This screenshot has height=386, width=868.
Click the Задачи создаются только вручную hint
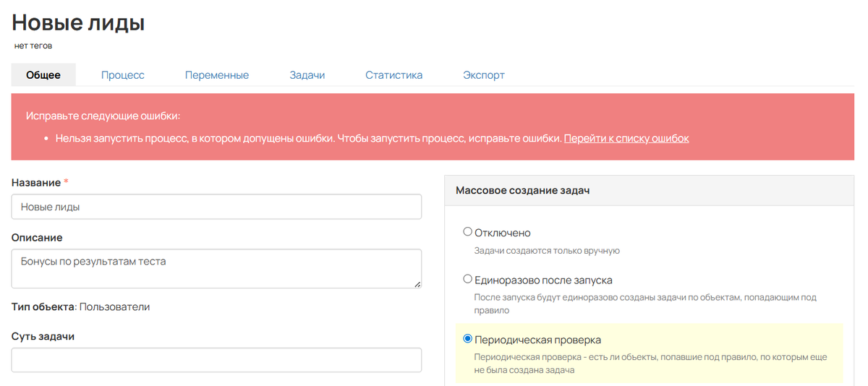coord(547,251)
